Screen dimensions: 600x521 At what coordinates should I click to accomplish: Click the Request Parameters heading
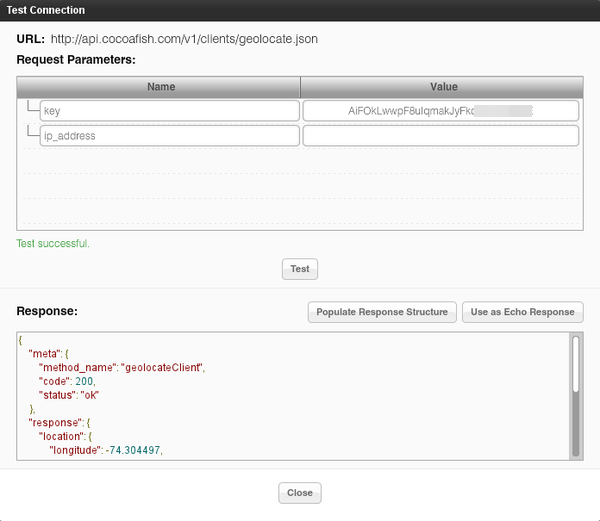click(76, 60)
